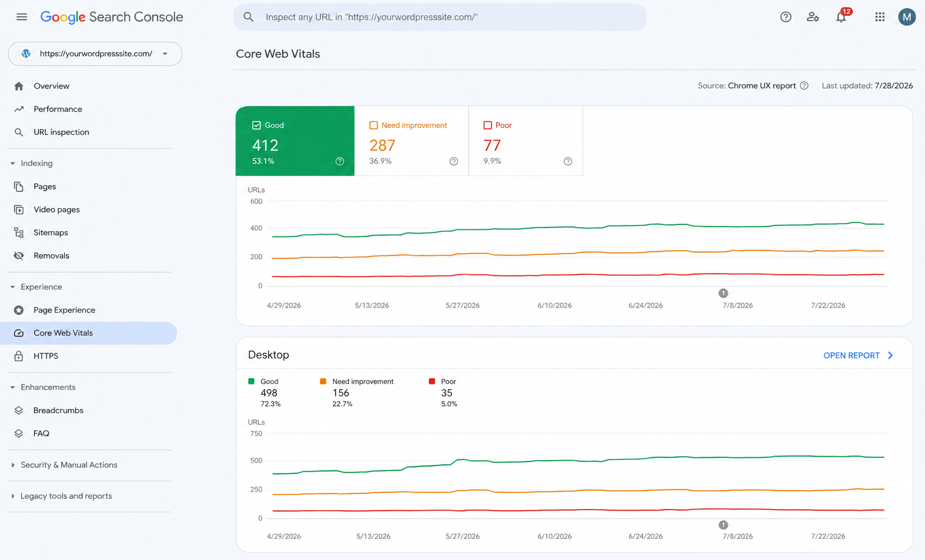The image size is (925, 560).
Task: Open notifications bell with 12 badge
Action: pyautogui.click(x=842, y=16)
